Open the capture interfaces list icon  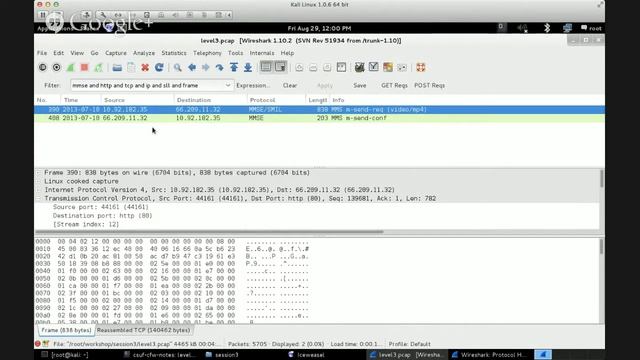42,67
